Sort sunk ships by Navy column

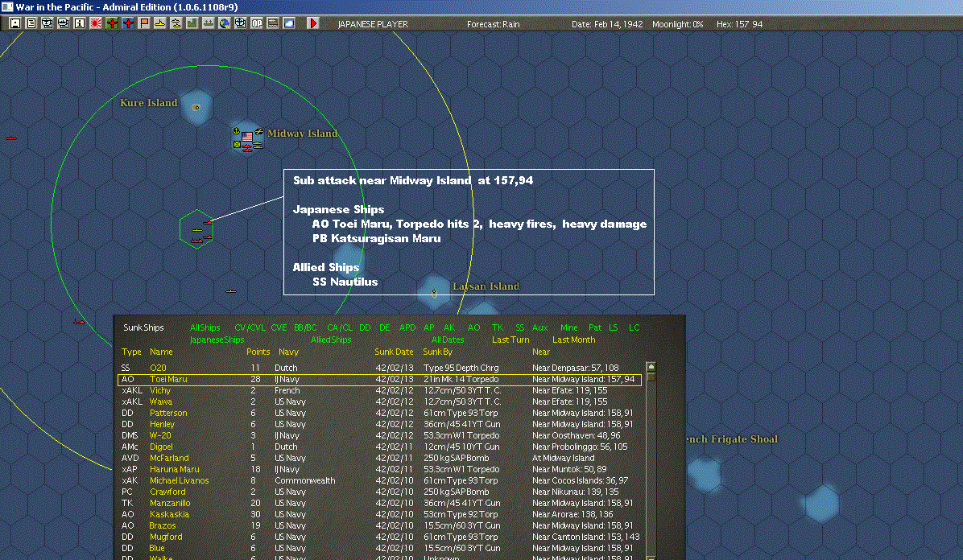coord(288,352)
